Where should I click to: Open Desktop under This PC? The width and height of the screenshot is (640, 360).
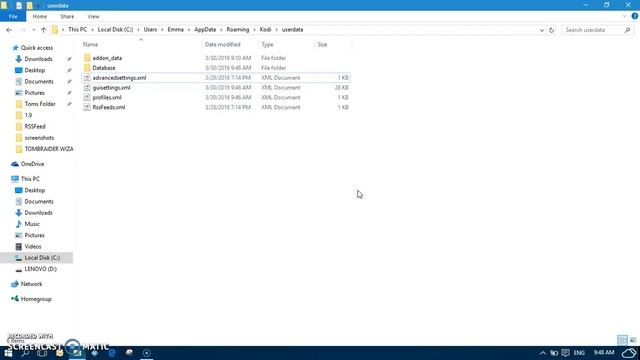35,190
